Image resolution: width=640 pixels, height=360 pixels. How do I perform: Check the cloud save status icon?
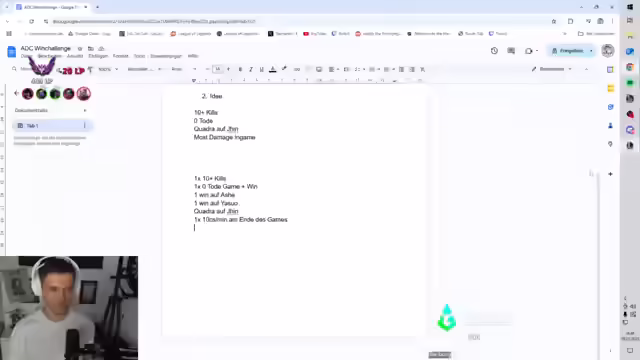(x=101, y=49)
